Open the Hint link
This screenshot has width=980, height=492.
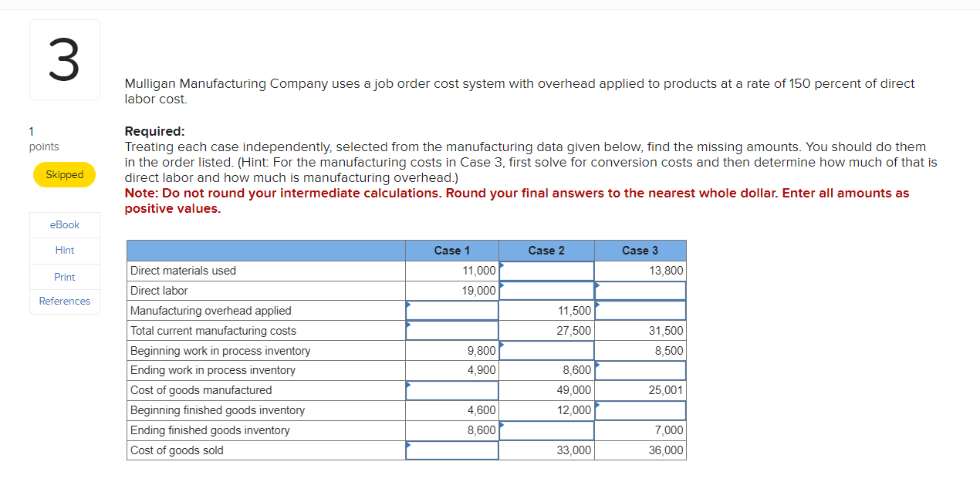[65, 250]
